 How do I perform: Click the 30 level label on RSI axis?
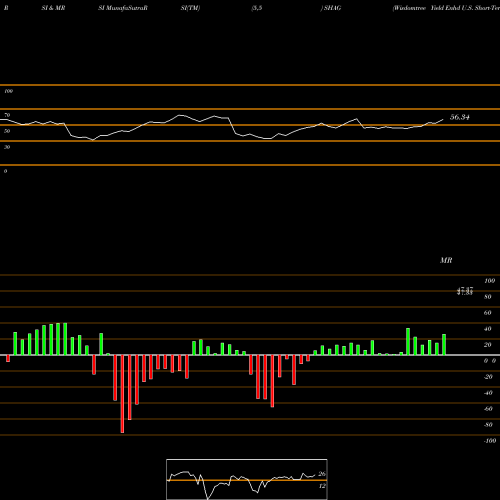(x=7, y=147)
